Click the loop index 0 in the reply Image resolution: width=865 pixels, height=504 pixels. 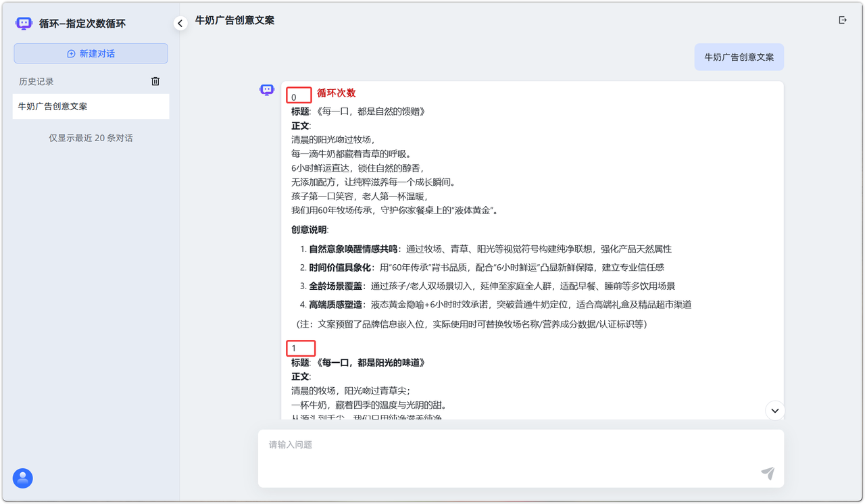(x=294, y=97)
